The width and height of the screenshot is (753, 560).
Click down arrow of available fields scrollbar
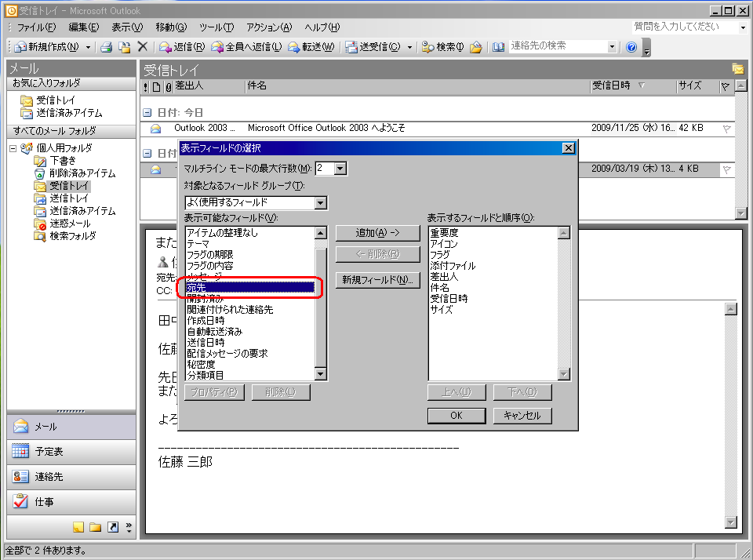point(320,373)
